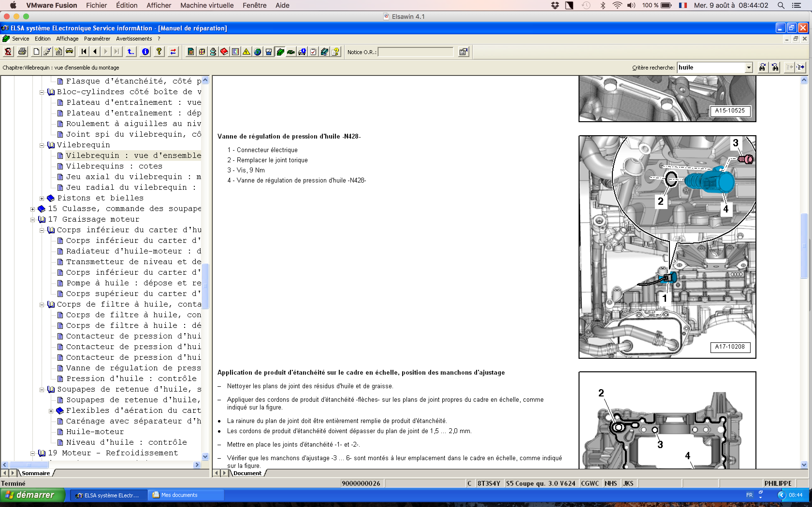
Task: Click the globe icon in toolbar
Action: (x=257, y=52)
